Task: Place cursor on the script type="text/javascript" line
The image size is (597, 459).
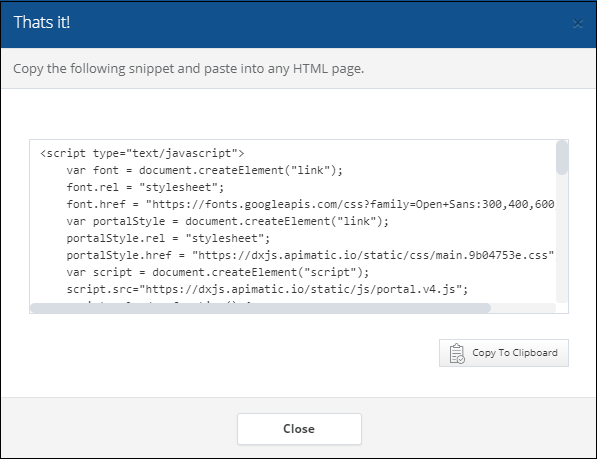Action: (142, 153)
